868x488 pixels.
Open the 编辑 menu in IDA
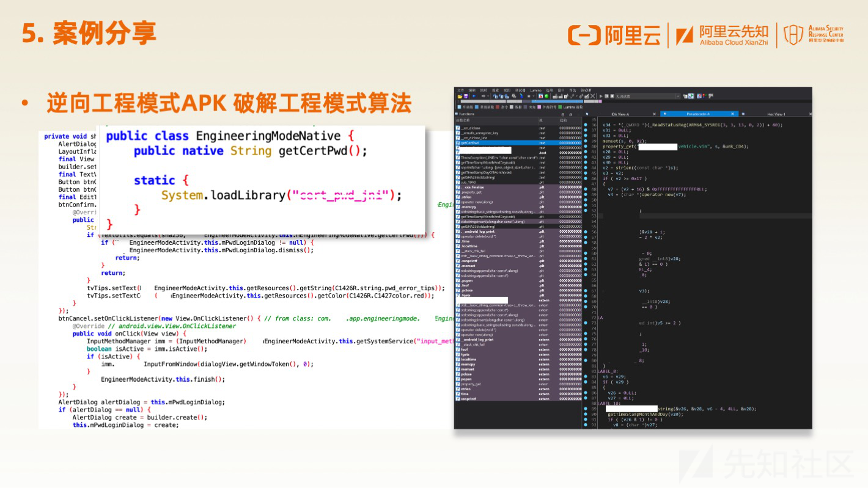click(472, 90)
